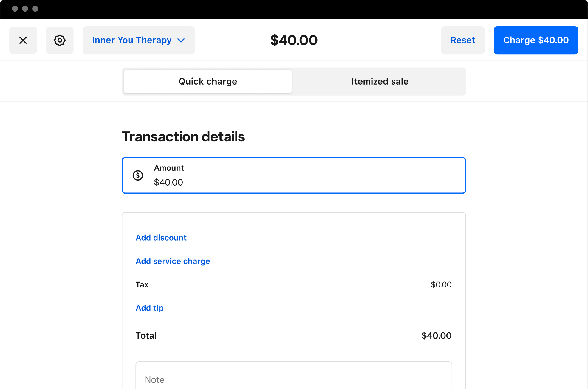Image resolution: width=588 pixels, height=389 pixels.
Task: Click the Tax $0.00 row
Action: pyautogui.click(x=294, y=284)
